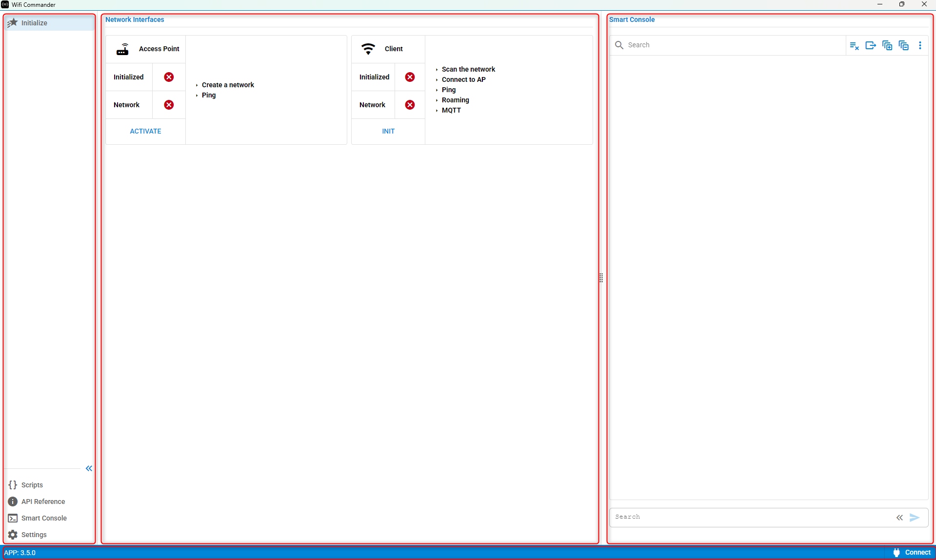Screen dimensions: 936x560
Task: Click 'Roaming' in the Client card
Action: pyautogui.click(x=456, y=100)
